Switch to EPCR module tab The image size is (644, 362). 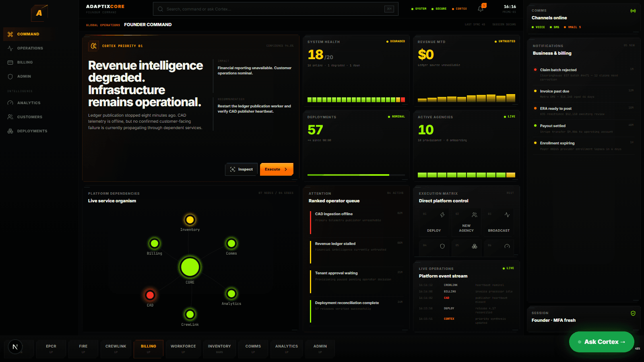(51, 349)
